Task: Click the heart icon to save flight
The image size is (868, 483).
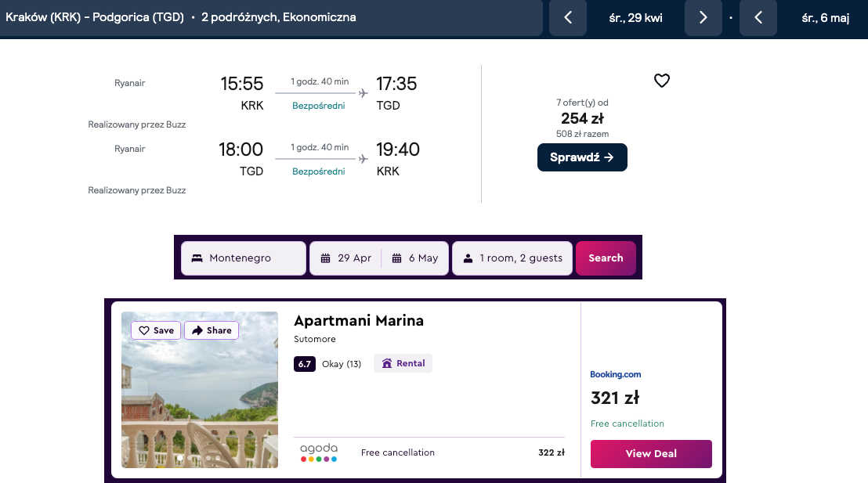Action: coord(662,81)
